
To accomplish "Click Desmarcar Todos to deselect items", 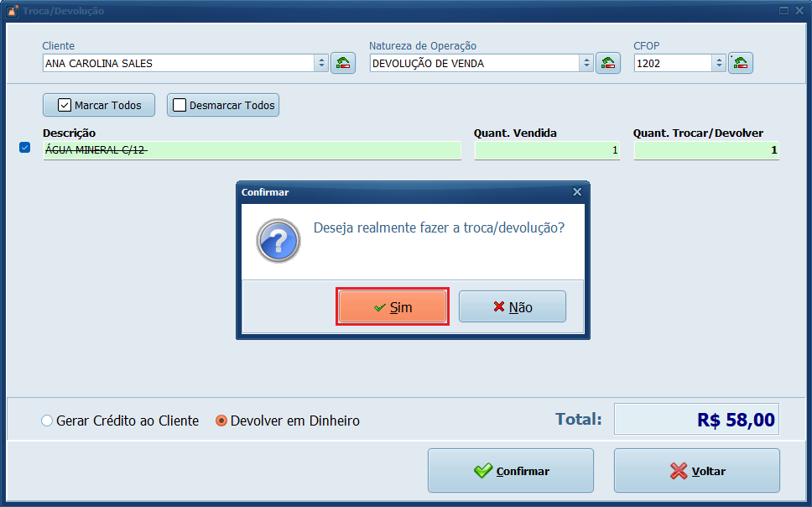I will [223, 105].
